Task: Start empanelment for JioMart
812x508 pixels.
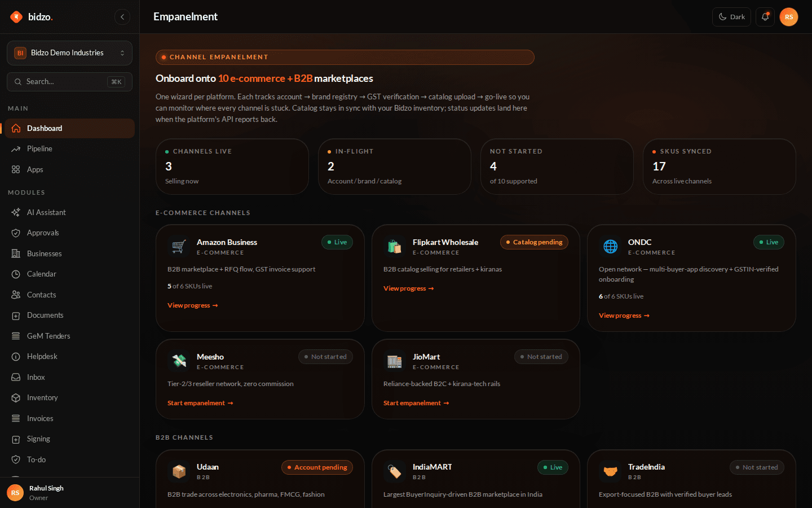Action: pyautogui.click(x=416, y=403)
